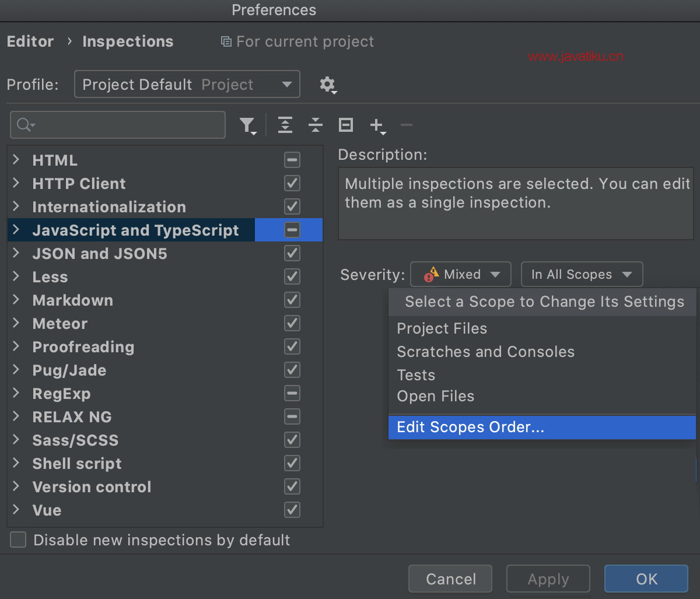Screen dimensions: 700x599
Task: Click the 'For current project' copy icon
Action: coord(226,42)
